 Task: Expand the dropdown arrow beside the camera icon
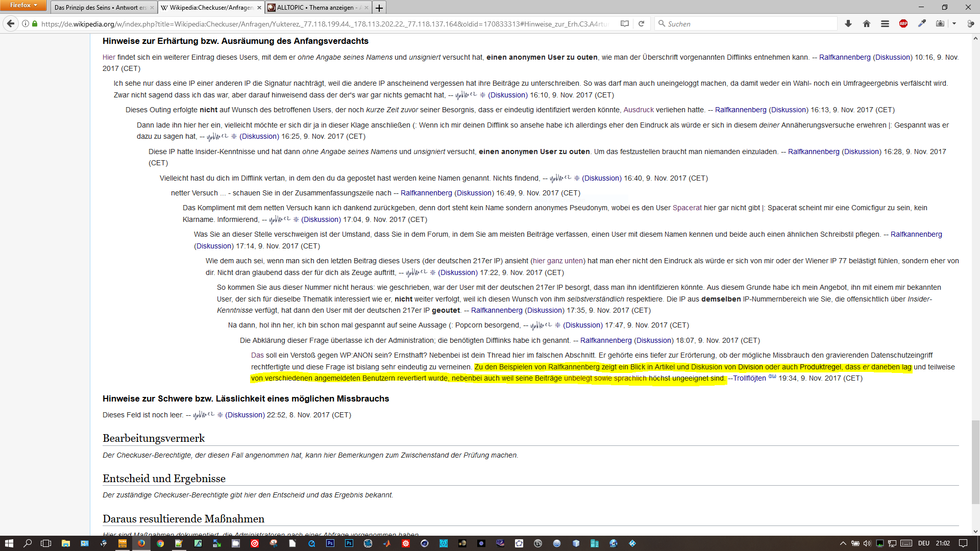pos(954,23)
